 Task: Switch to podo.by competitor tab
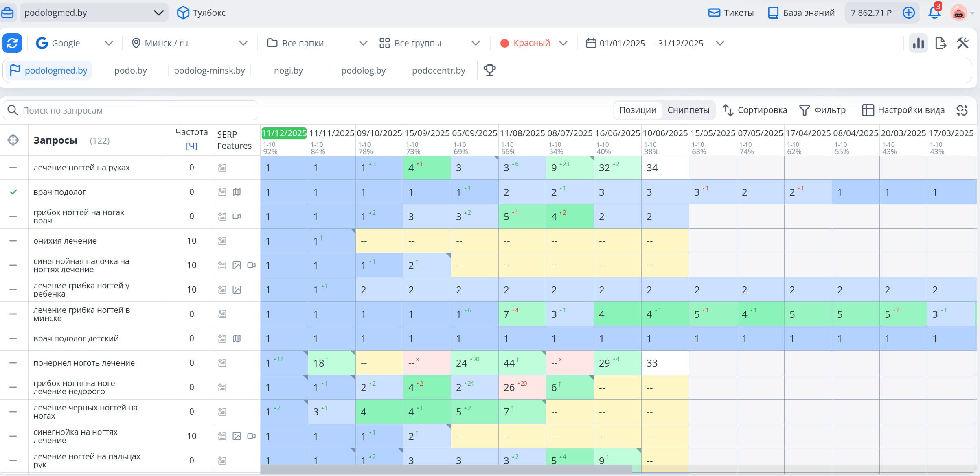pos(131,70)
